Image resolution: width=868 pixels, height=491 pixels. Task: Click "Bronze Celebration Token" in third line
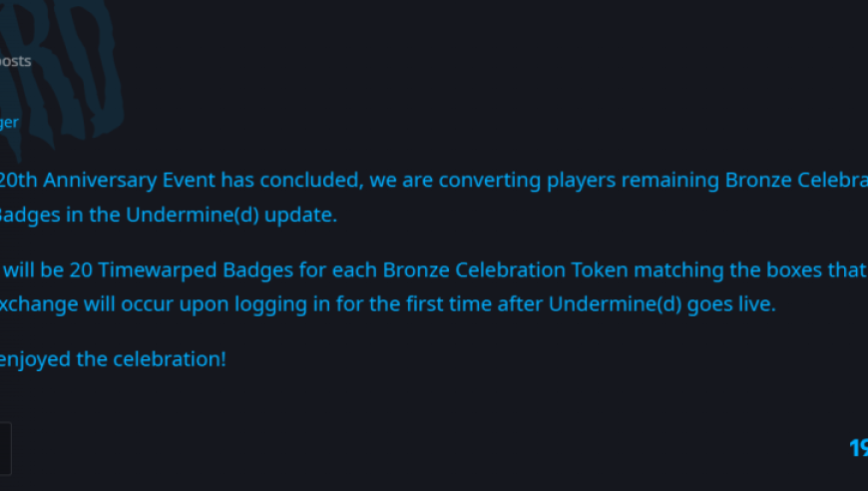[x=506, y=270]
